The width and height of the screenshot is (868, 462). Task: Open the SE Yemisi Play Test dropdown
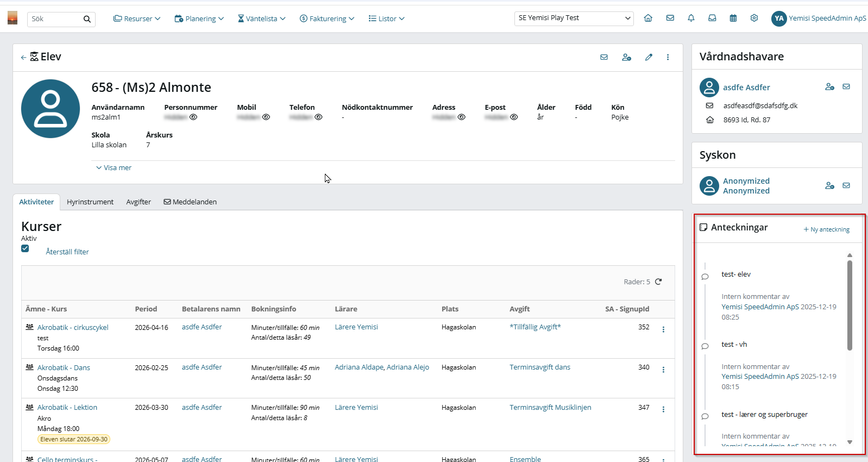pyautogui.click(x=574, y=18)
